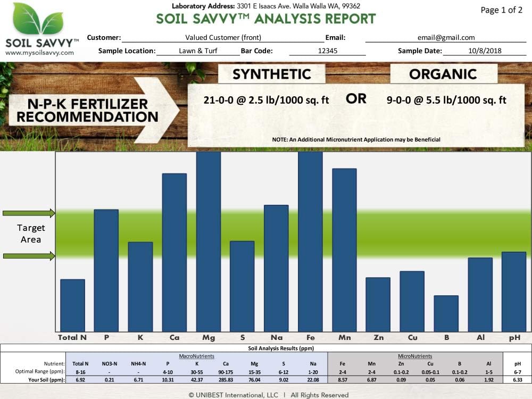
Task: Click the B bar in the chart
Action: 446,313
